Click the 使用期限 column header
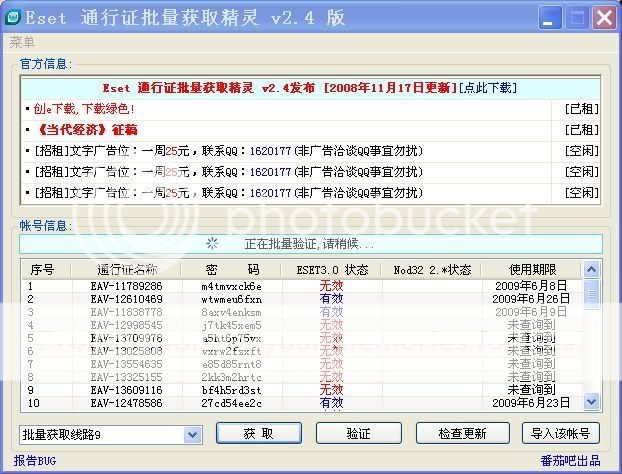The image size is (622, 474). pyautogui.click(x=532, y=270)
